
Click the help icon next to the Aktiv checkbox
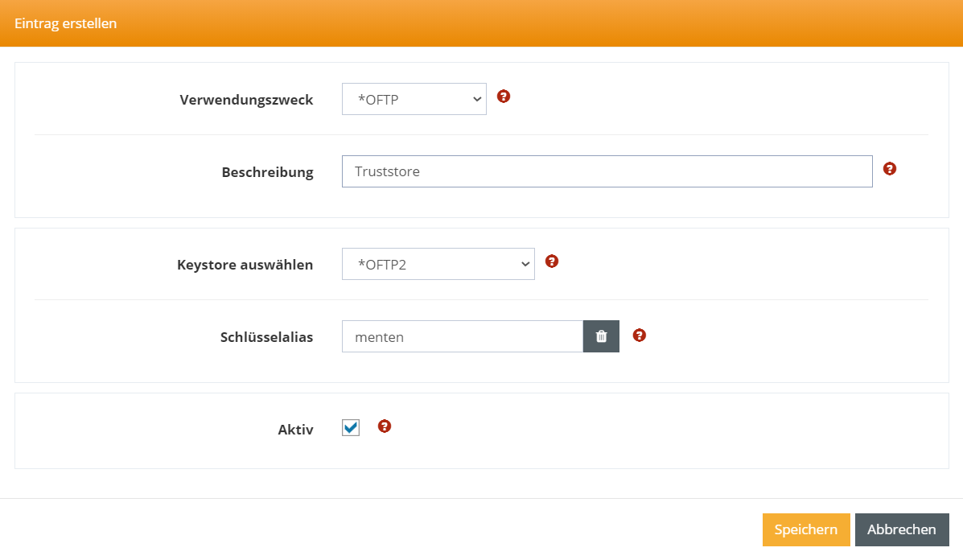385,426
